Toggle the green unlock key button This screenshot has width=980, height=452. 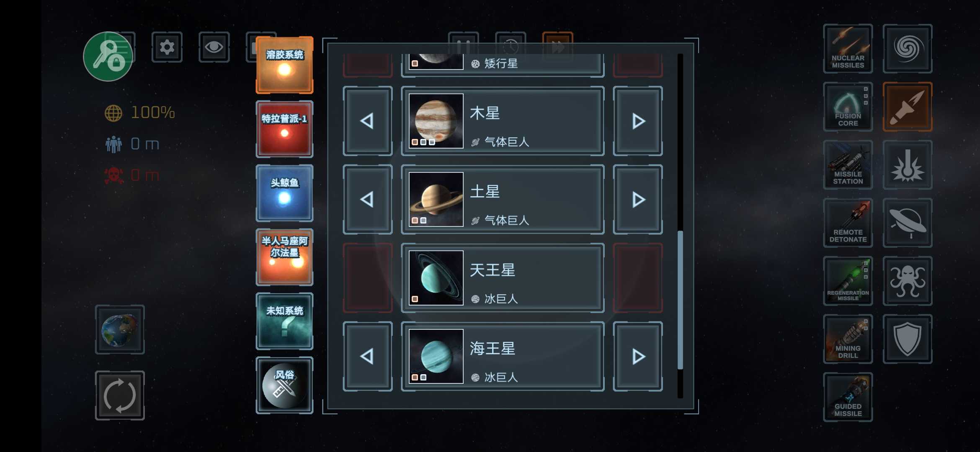coord(108,56)
